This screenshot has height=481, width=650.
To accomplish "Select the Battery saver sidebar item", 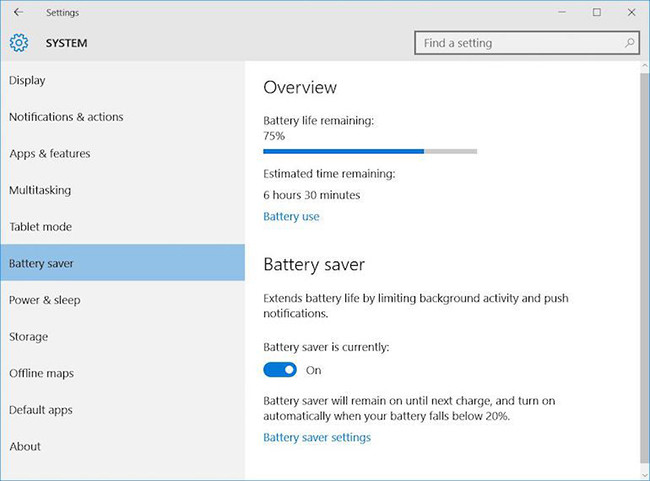I will click(x=41, y=264).
